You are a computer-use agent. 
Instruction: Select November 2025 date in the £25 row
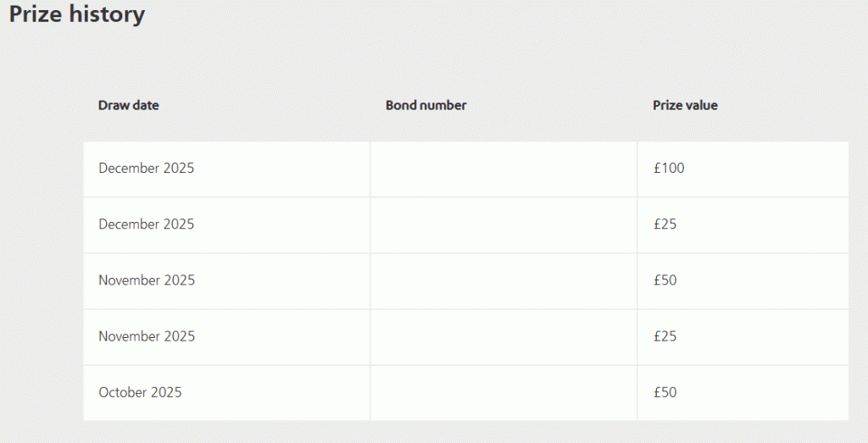click(146, 336)
